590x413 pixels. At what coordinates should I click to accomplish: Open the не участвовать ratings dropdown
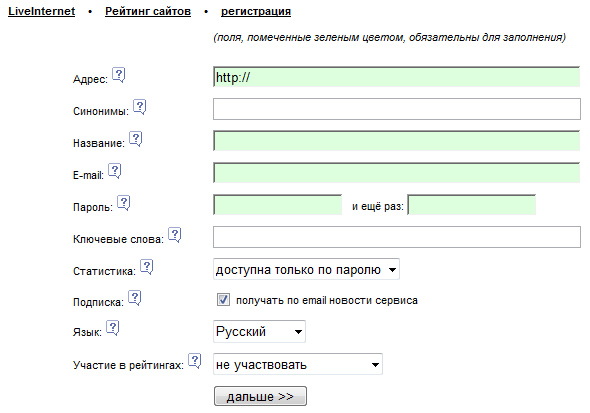point(298,364)
